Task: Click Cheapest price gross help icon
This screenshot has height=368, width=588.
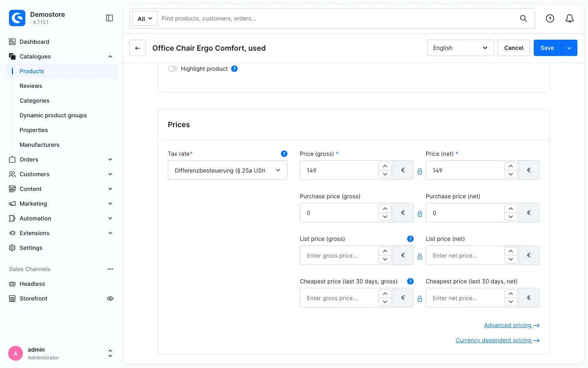Action: tap(410, 281)
